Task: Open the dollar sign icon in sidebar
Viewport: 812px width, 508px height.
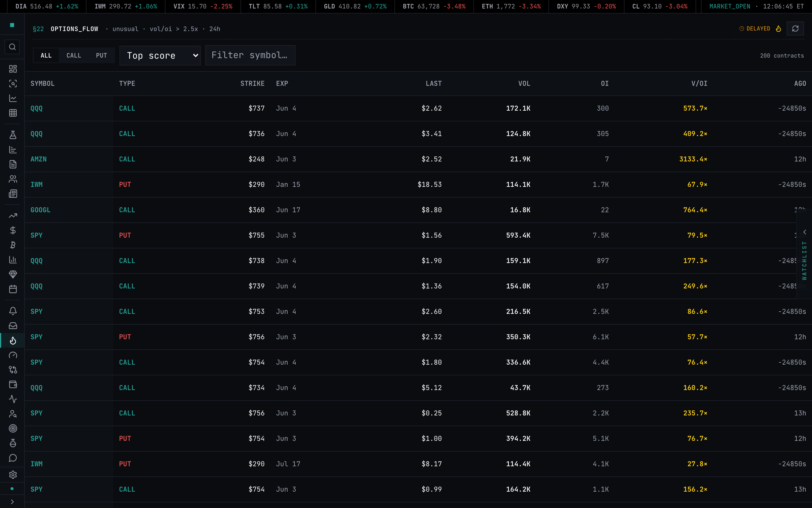Action: pos(13,230)
